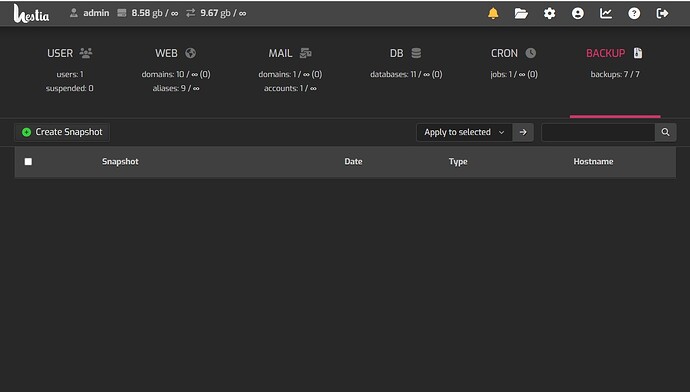Image resolution: width=690 pixels, height=392 pixels.
Task: Click the users group icon beside USER
Action: 86,53
